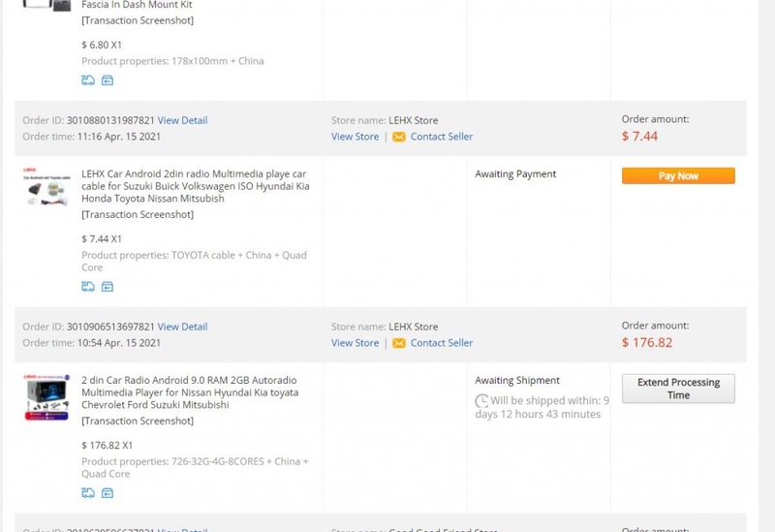Screen dimensions: 775x532
Task: Open View Detail for order 3010906513697821
Action: (x=182, y=327)
